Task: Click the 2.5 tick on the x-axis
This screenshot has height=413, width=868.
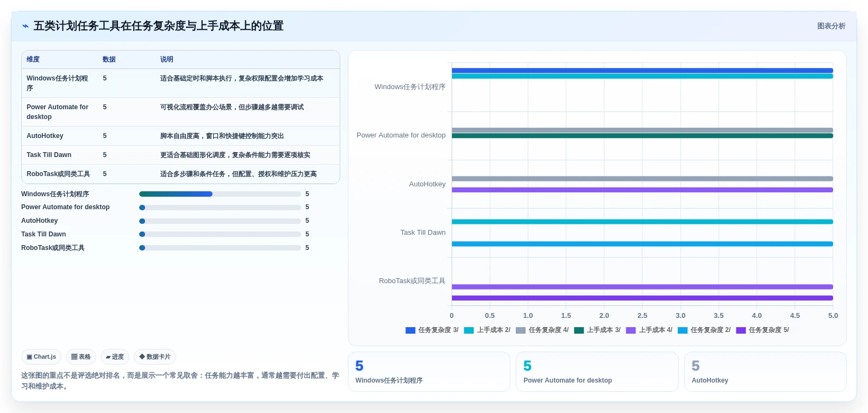Action: click(642, 316)
